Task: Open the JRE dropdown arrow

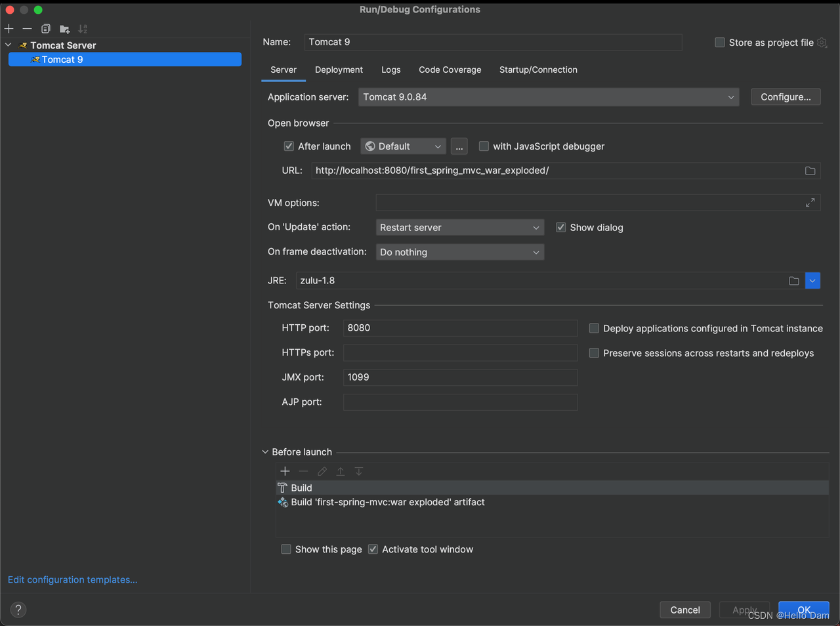Action: pos(812,281)
